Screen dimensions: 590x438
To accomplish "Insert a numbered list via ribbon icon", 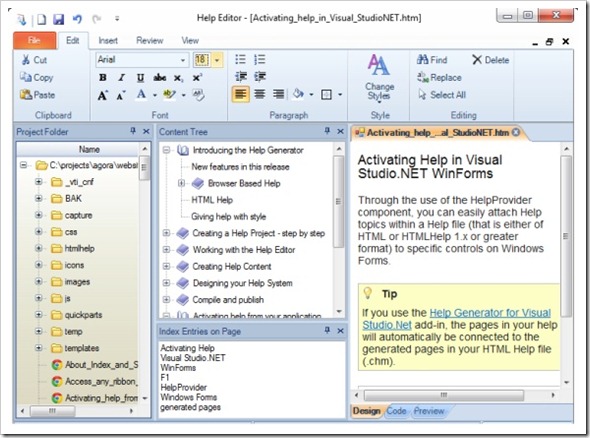I will 260,59.
